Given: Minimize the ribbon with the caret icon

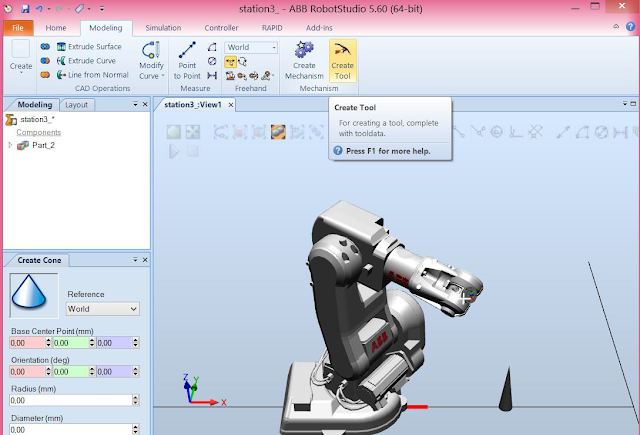Looking at the screenshot, I should 616,27.
